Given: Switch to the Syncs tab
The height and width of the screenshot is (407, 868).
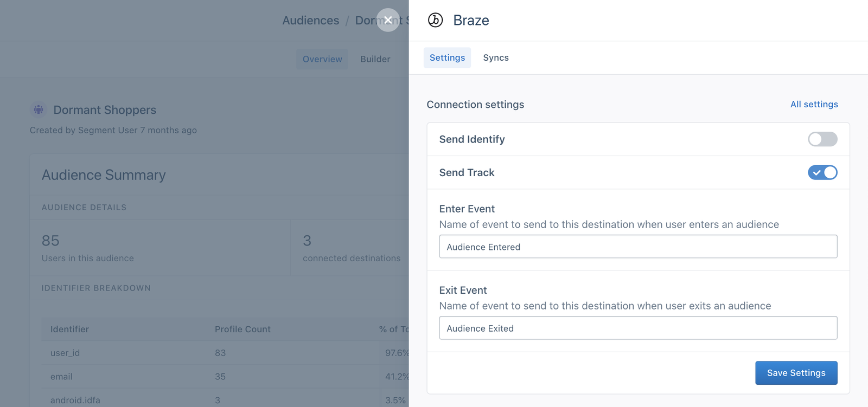Looking at the screenshot, I should (x=495, y=57).
